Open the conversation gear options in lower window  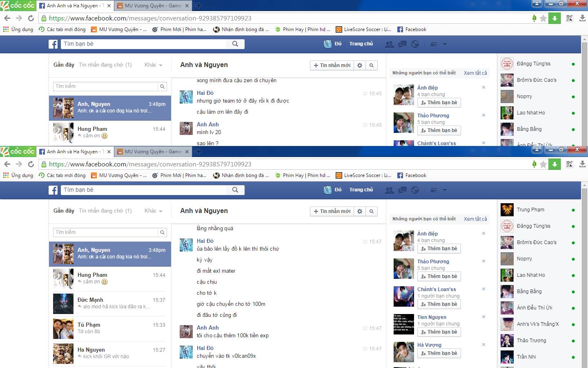[360, 211]
